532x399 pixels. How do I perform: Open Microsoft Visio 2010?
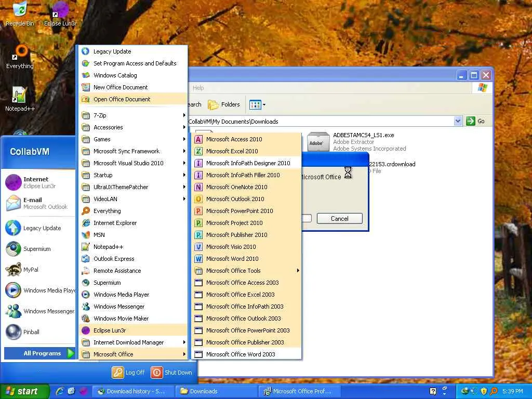246,247
